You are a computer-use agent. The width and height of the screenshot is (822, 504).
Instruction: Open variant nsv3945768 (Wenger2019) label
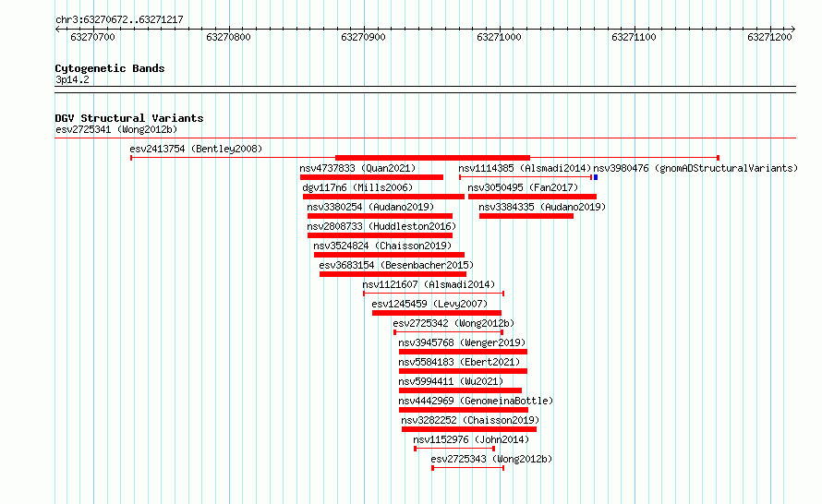462,342
